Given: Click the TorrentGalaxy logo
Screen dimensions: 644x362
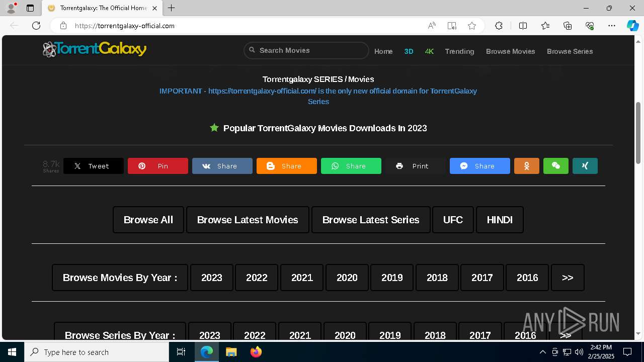Looking at the screenshot, I should (x=95, y=49).
